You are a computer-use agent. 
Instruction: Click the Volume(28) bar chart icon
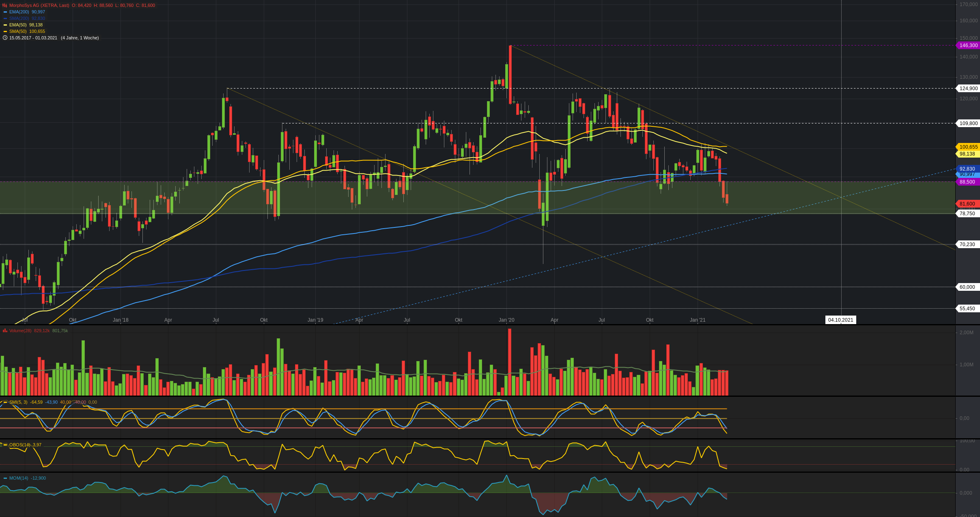pyautogui.click(x=5, y=331)
